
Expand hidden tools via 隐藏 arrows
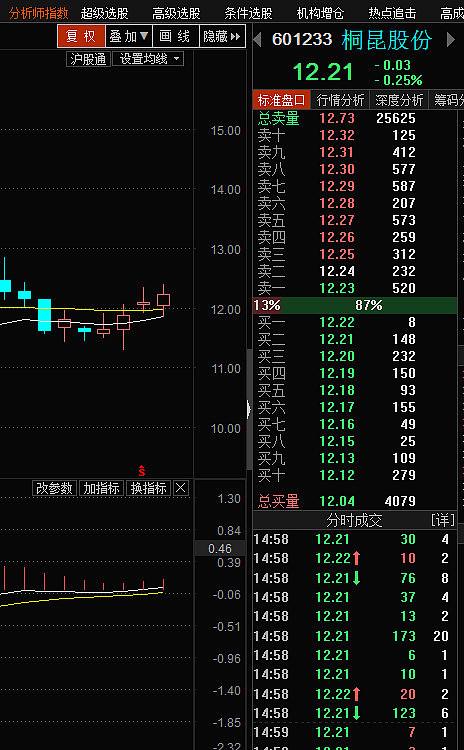(x=222, y=36)
